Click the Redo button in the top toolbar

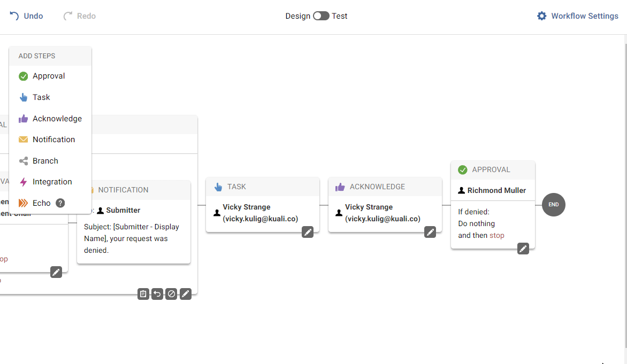[x=79, y=16]
